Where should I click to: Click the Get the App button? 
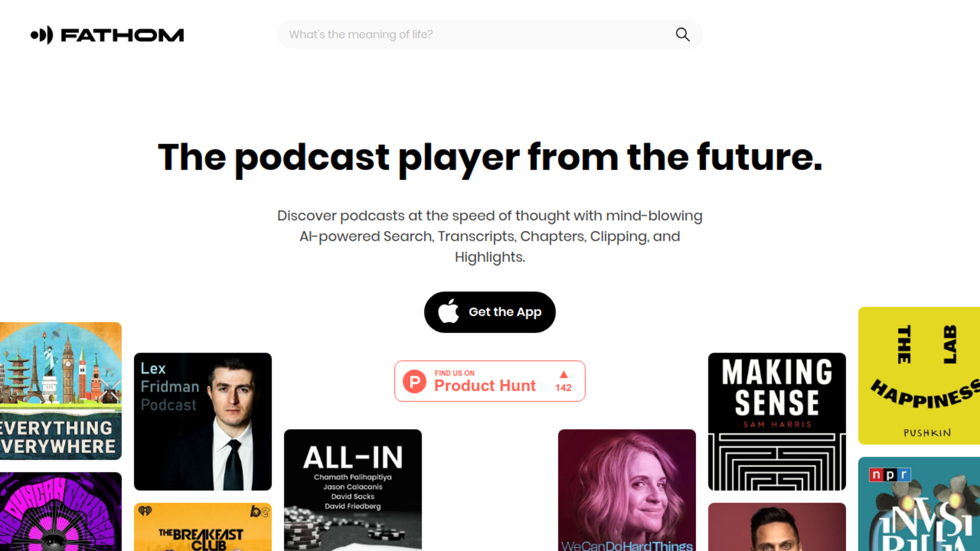tap(490, 312)
